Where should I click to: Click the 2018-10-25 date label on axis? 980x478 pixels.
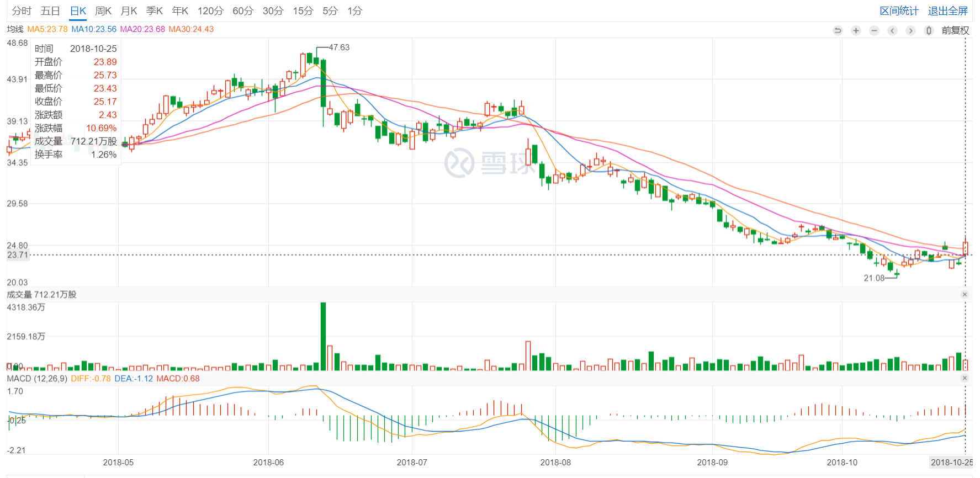point(951,463)
